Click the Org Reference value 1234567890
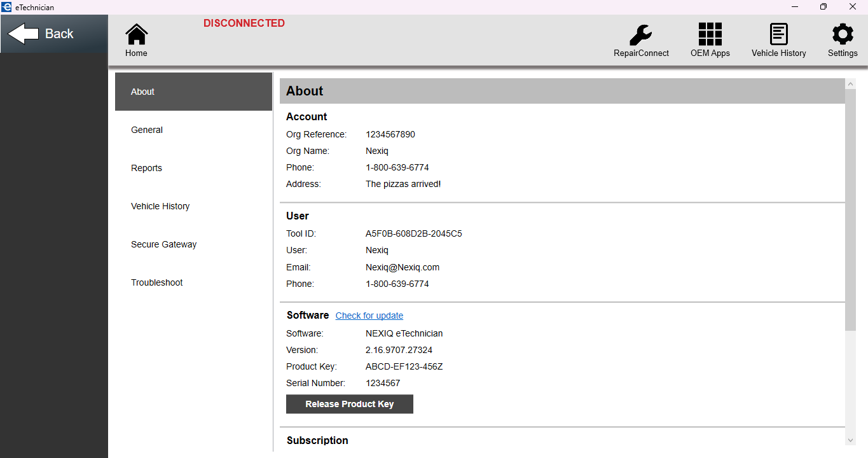 tap(390, 134)
